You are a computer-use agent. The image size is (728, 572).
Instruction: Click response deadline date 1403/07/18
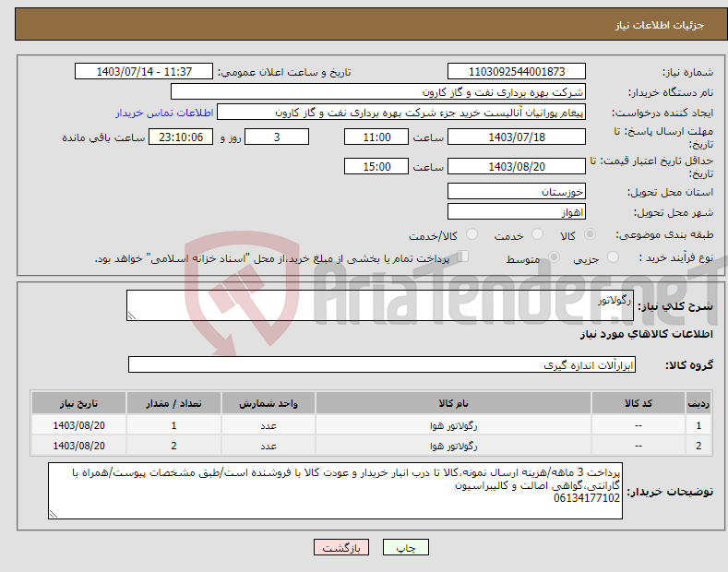click(517, 137)
